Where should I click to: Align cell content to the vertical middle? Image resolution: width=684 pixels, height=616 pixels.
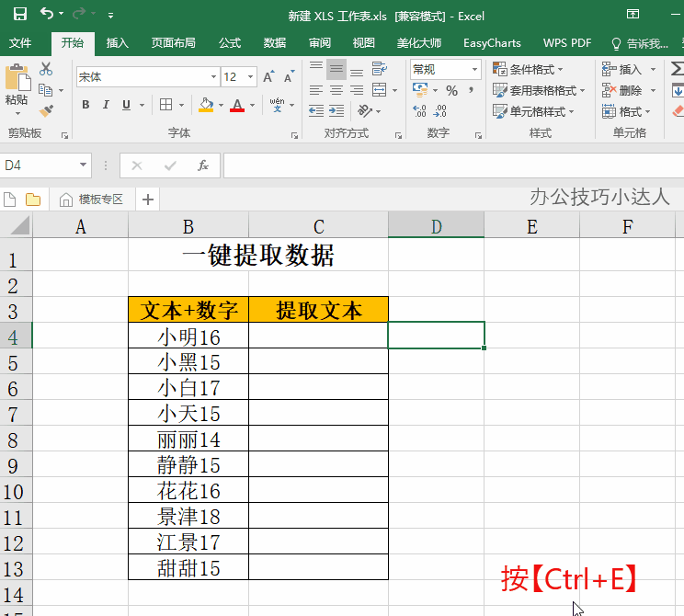tap(336, 69)
